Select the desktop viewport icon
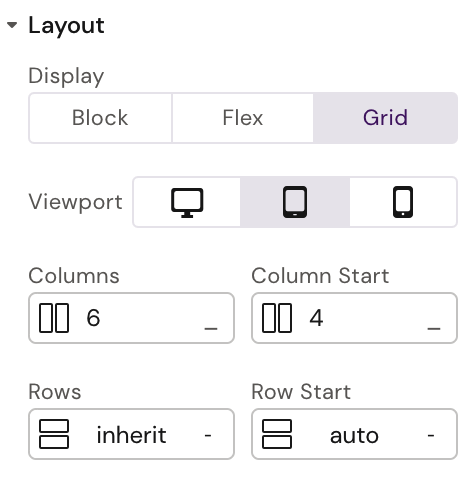This screenshot has width=472, height=484. pyautogui.click(x=187, y=202)
